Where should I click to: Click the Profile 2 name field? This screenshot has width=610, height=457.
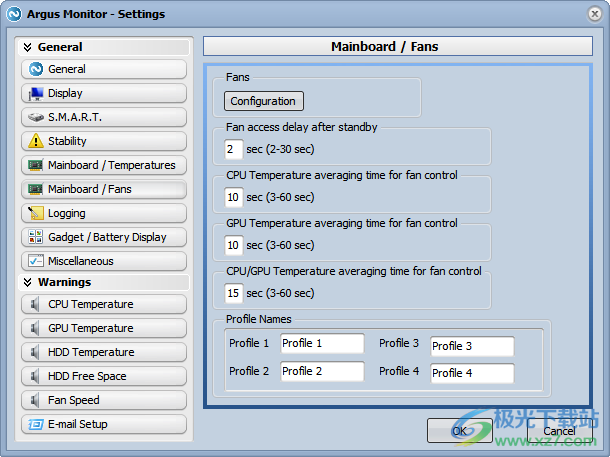[x=322, y=371]
